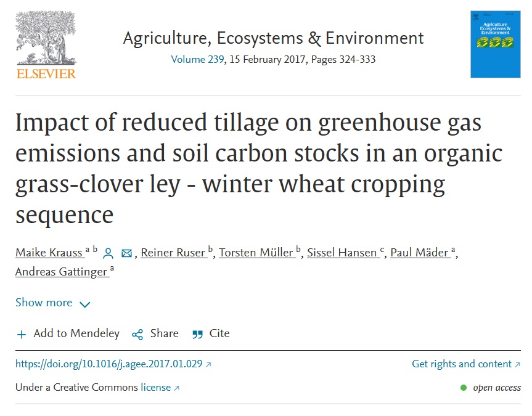Select the Add to Mendeley plus icon

coord(21,333)
